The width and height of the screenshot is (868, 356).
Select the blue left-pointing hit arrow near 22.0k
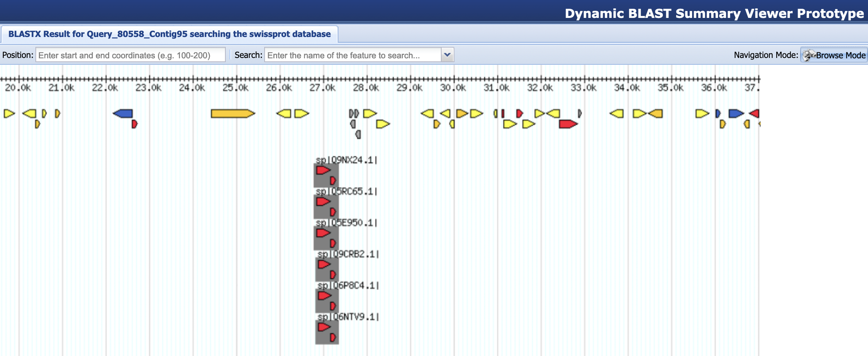tap(123, 114)
